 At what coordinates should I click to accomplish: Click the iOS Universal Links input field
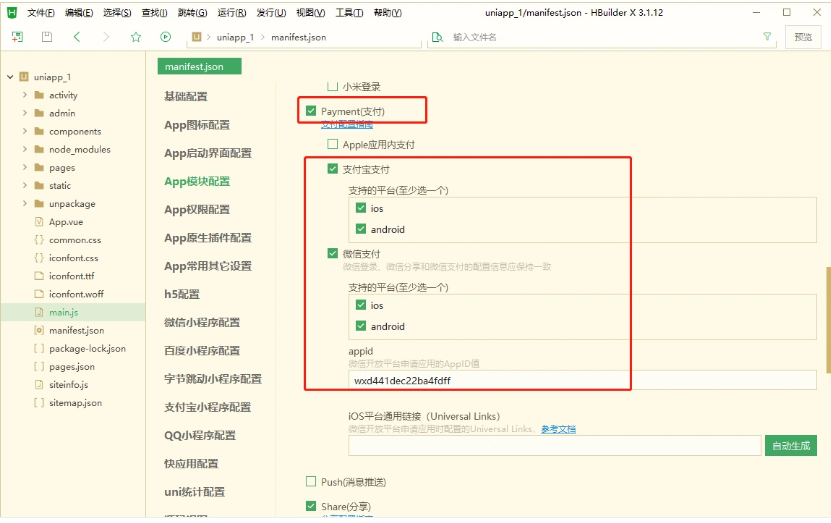coord(554,446)
